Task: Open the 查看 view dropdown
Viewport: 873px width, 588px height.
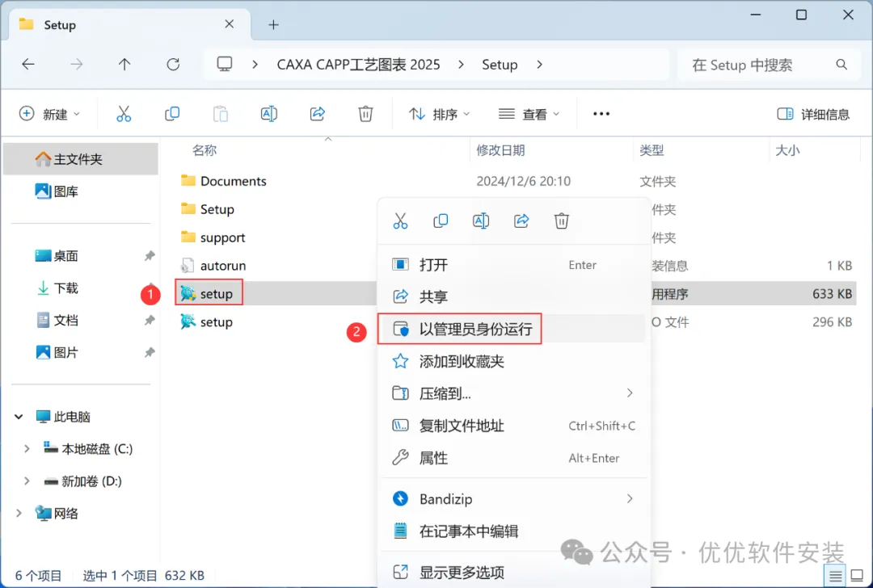Action: 529,114
